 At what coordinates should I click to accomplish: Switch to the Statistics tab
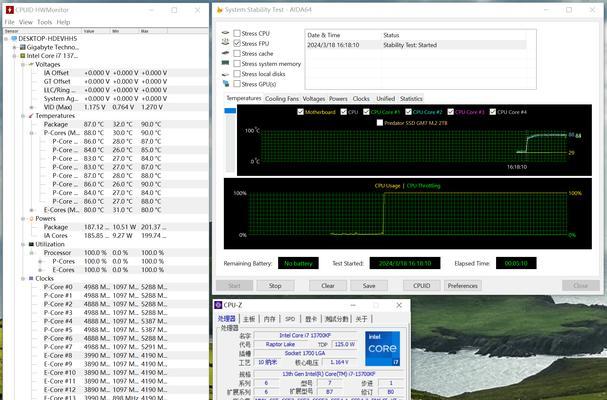tap(411, 99)
